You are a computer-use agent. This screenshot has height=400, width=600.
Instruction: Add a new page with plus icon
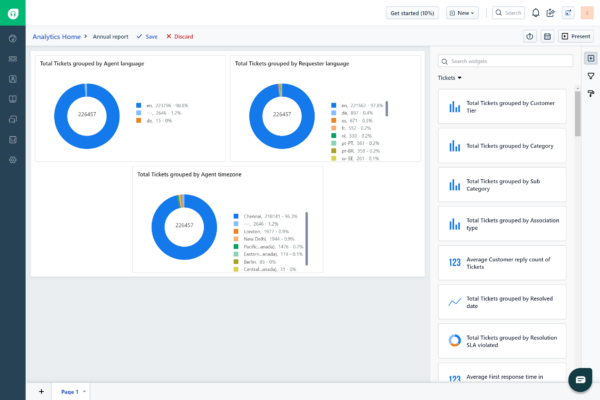[x=41, y=392]
